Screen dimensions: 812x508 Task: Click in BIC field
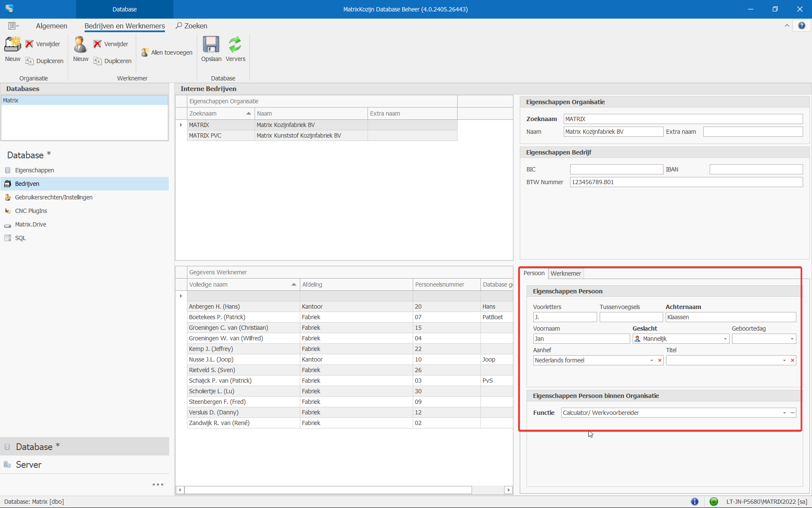click(x=617, y=169)
